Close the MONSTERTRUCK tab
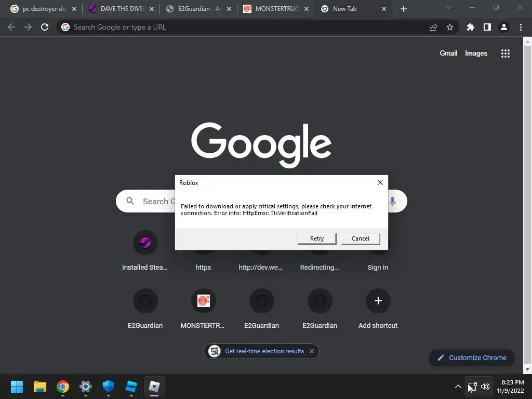The width and height of the screenshot is (532, 399). point(307,9)
